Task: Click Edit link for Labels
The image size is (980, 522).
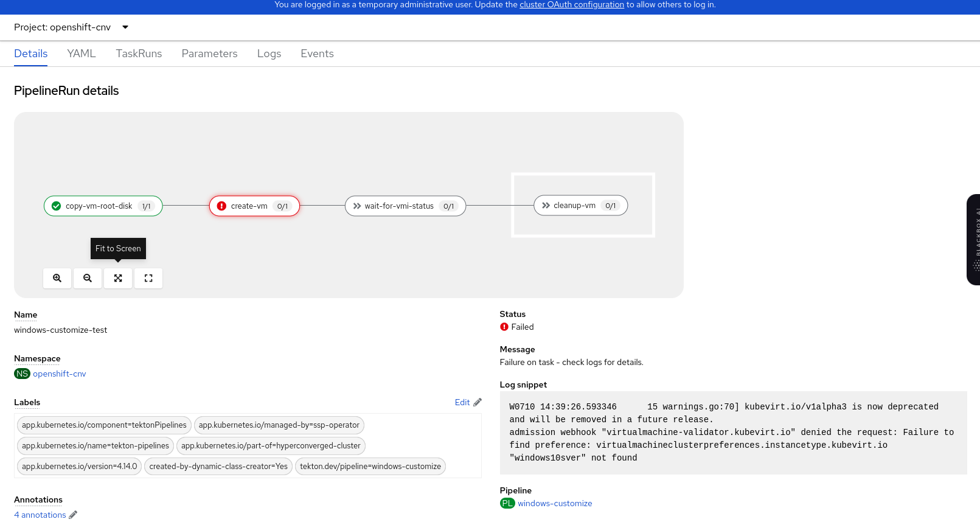Action: pyautogui.click(x=462, y=402)
